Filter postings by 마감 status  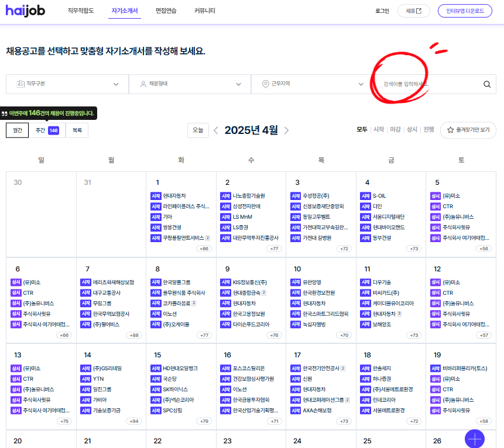pos(395,129)
